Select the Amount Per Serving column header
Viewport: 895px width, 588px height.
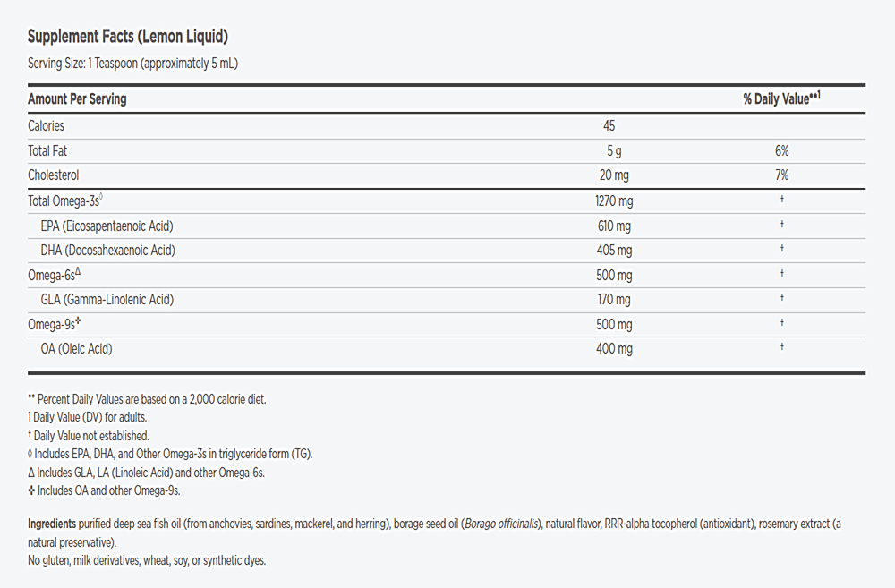(x=77, y=99)
